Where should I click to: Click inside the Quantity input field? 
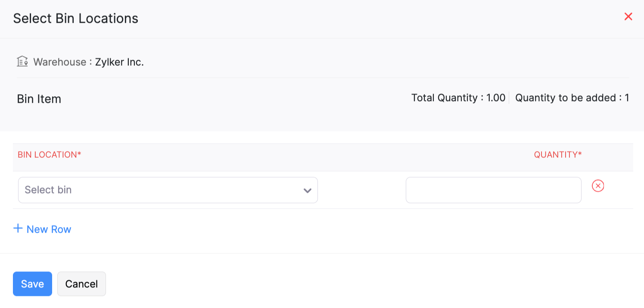pos(493,190)
